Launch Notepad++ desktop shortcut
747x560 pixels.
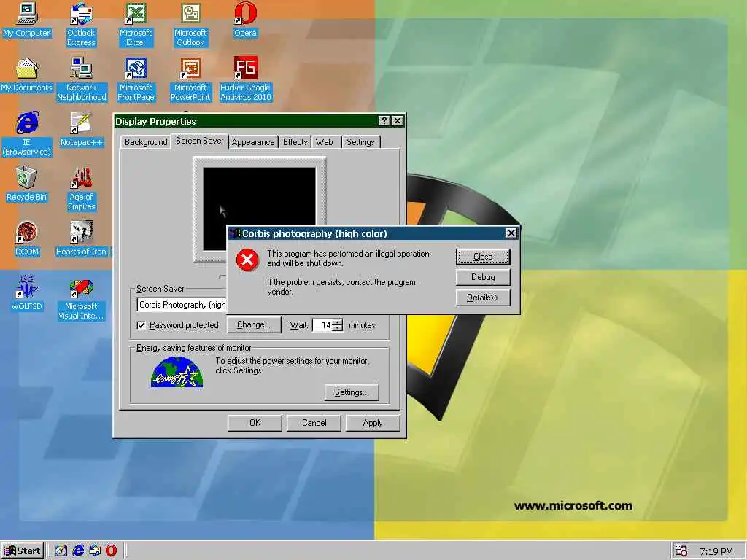tap(81, 128)
